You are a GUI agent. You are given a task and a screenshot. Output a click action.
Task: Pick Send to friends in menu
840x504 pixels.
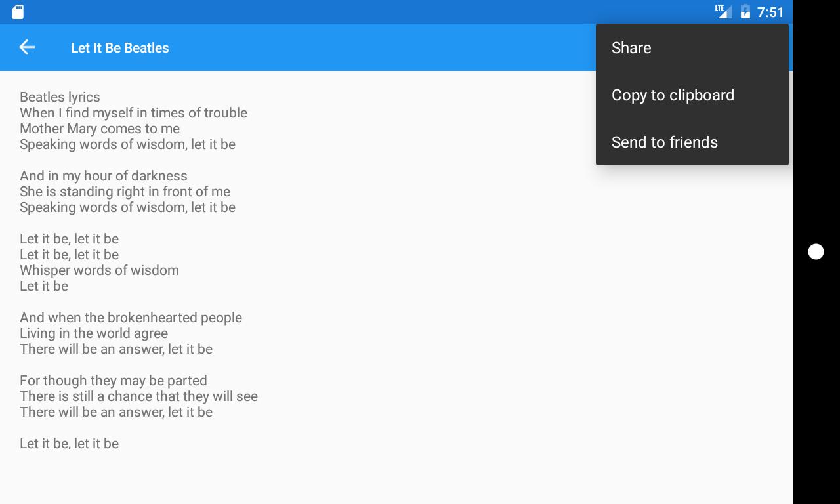click(x=664, y=142)
